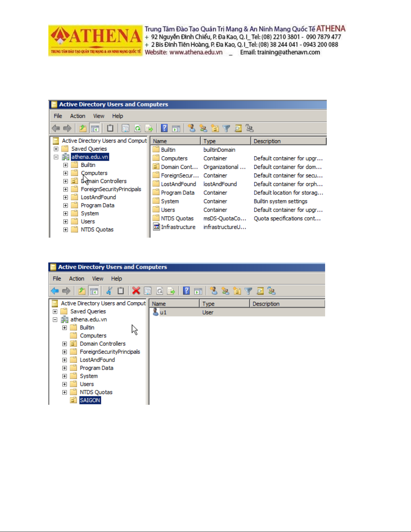Open View menu in the bottom window
This screenshot has height=532, width=411.
pos(98,279)
